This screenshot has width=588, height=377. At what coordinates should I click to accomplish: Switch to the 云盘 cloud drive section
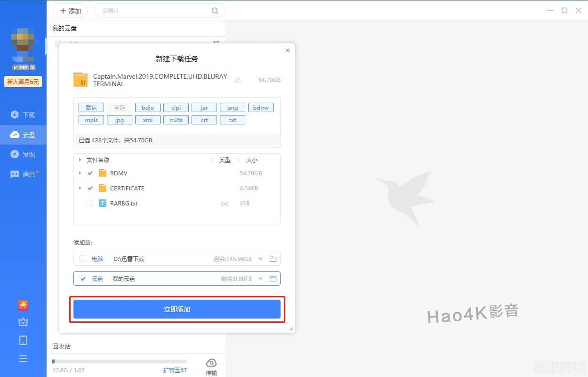pos(23,135)
